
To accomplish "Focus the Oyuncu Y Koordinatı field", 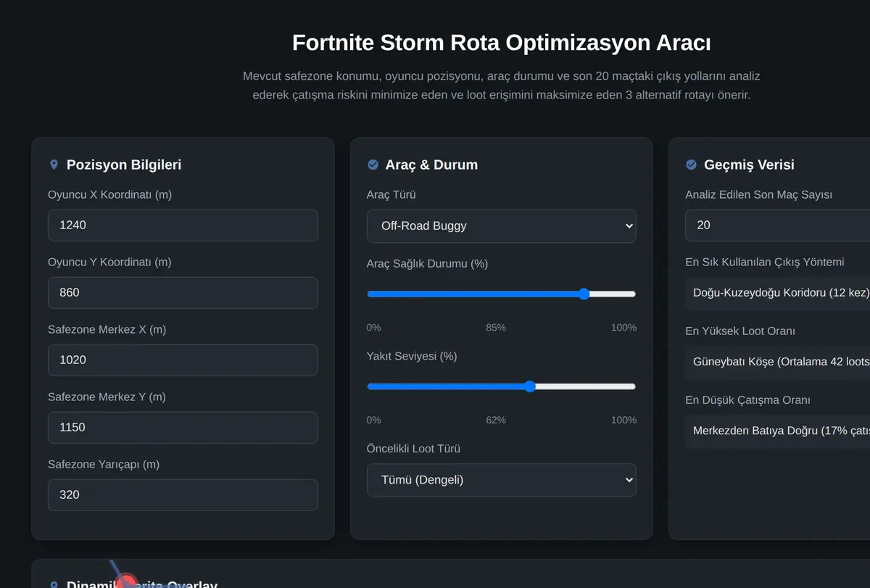I will click(x=183, y=293).
